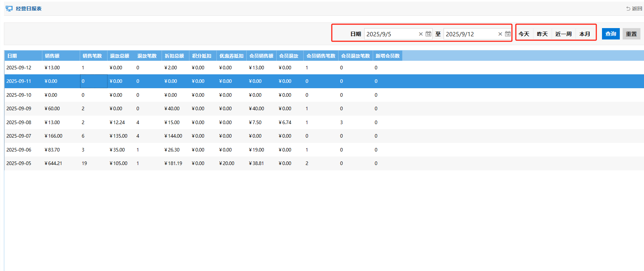Choose the 本月 date range
The width and height of the screenshot is (644, 271).
click(585, 34)
